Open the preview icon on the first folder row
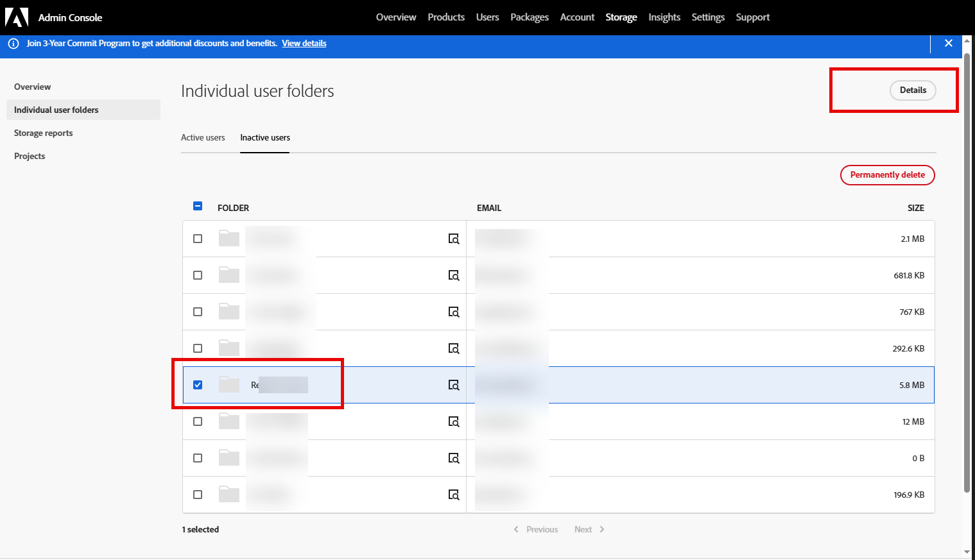The width and height of the screenshot is (975, 560). [x=454, y=239]
